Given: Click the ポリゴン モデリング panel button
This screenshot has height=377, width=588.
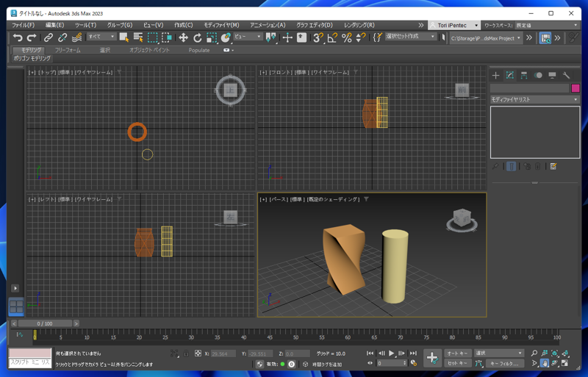Looking at the screenshot, I should point(32,59).
